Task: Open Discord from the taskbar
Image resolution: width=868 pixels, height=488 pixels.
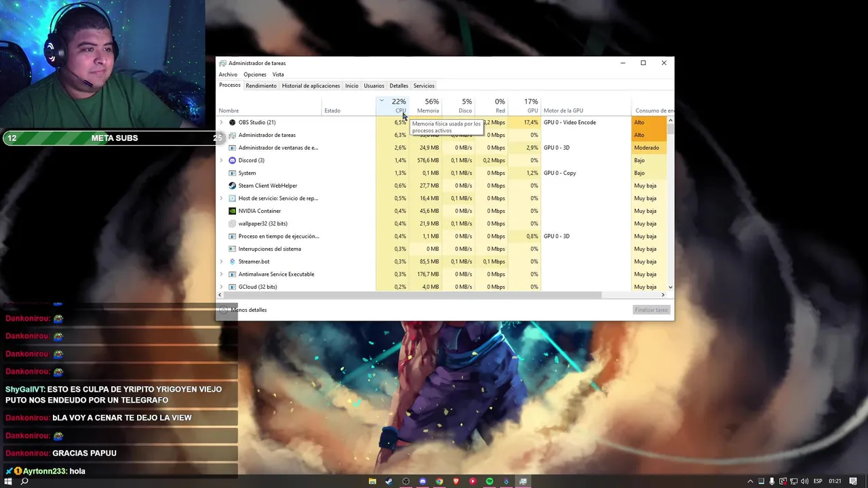Action: tap(422, 481)
